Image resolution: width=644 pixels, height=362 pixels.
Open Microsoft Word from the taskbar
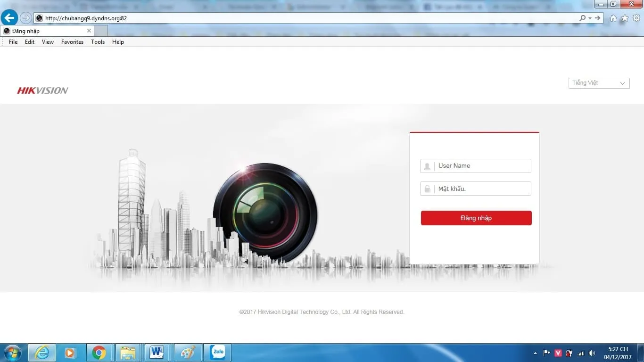pos(157,352)
